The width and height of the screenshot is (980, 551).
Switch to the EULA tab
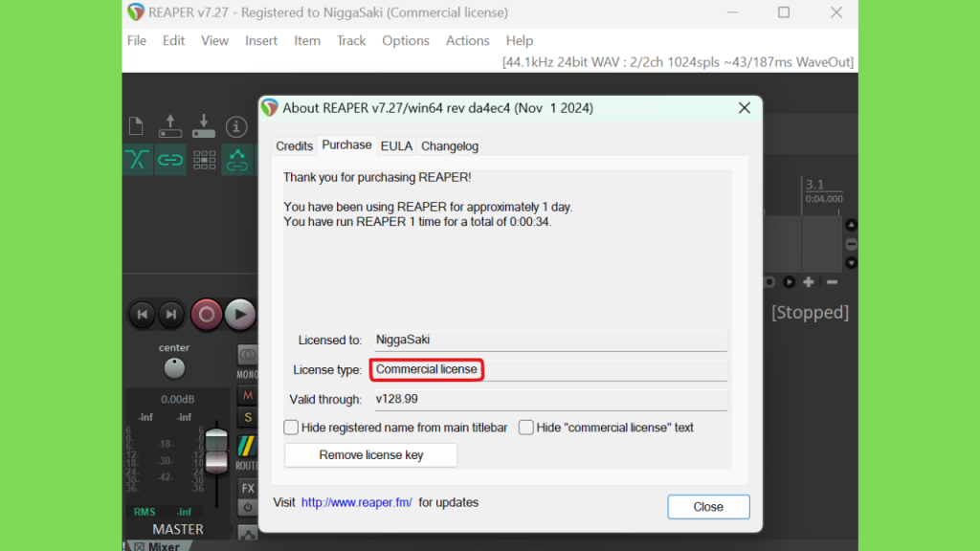pyautogui.click(x=396, y=146)
